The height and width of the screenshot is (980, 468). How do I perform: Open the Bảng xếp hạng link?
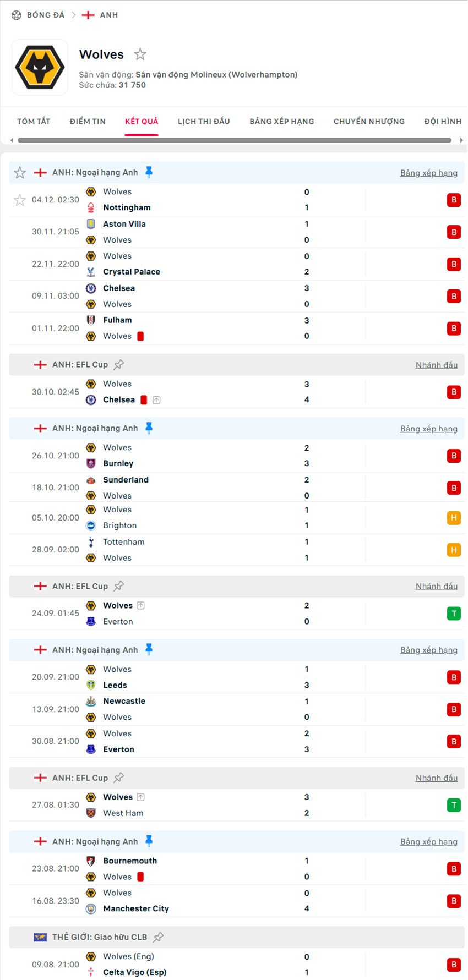(429, 172)
